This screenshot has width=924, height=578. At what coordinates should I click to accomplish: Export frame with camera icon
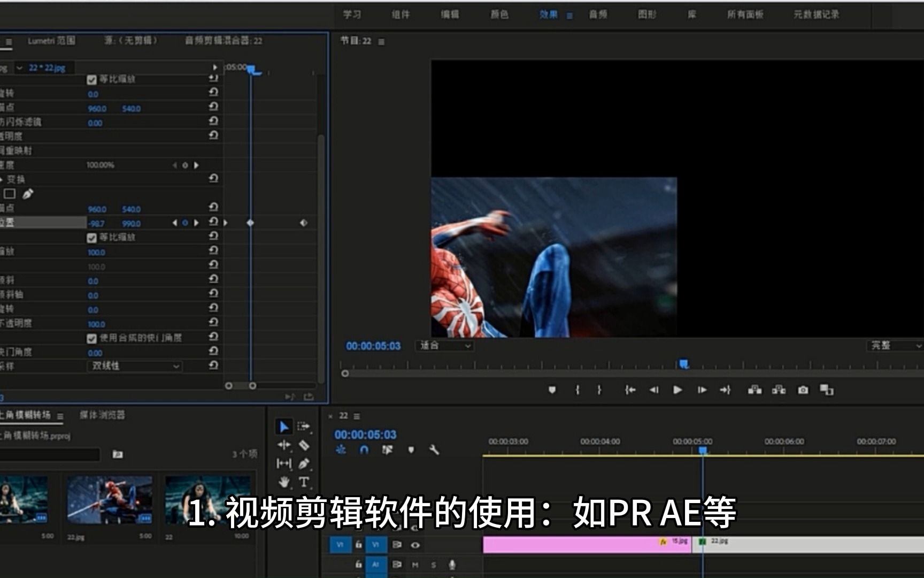(x=803, y=390)
